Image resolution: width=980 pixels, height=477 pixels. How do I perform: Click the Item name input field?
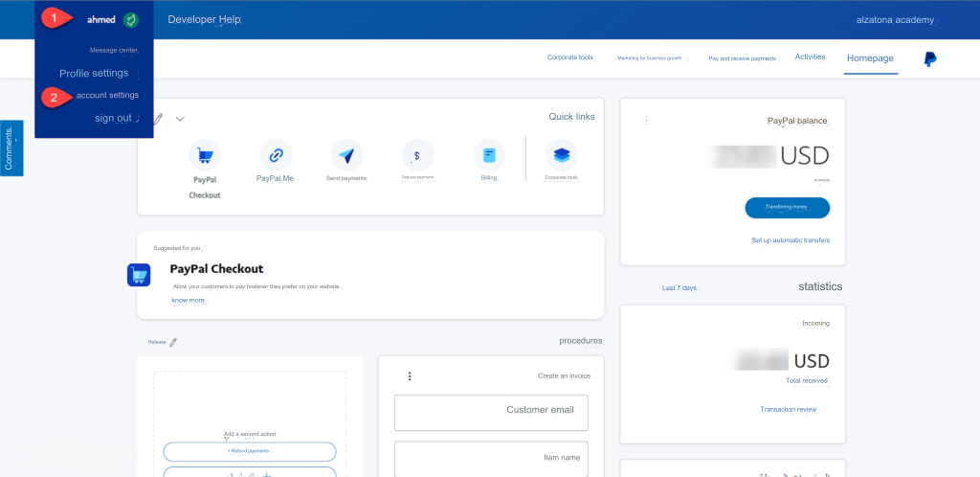coord(491,459)
